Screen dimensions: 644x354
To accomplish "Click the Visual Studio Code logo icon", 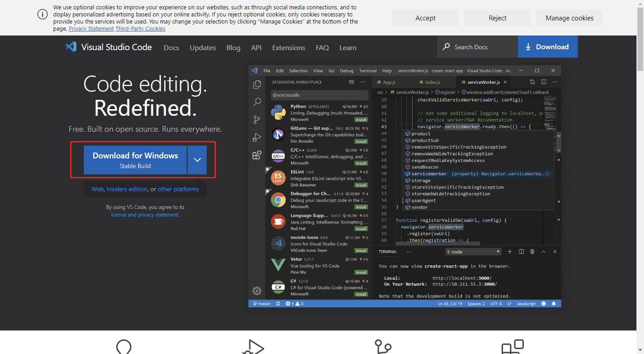I will 71,47.
